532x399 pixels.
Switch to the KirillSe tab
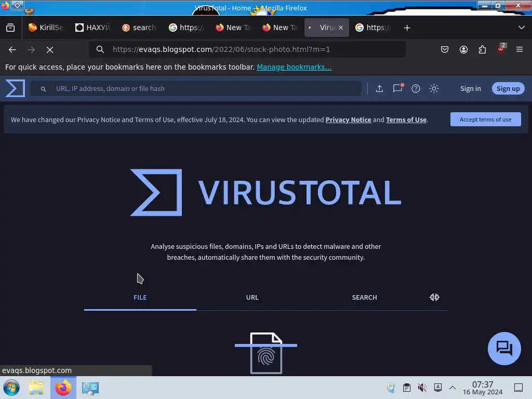[x=46, y=28]
